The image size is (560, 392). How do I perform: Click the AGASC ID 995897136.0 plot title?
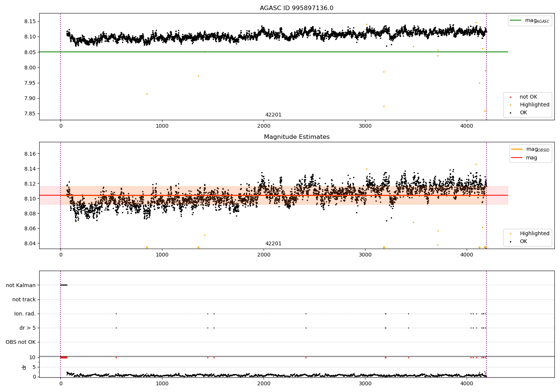coord(296,8)
